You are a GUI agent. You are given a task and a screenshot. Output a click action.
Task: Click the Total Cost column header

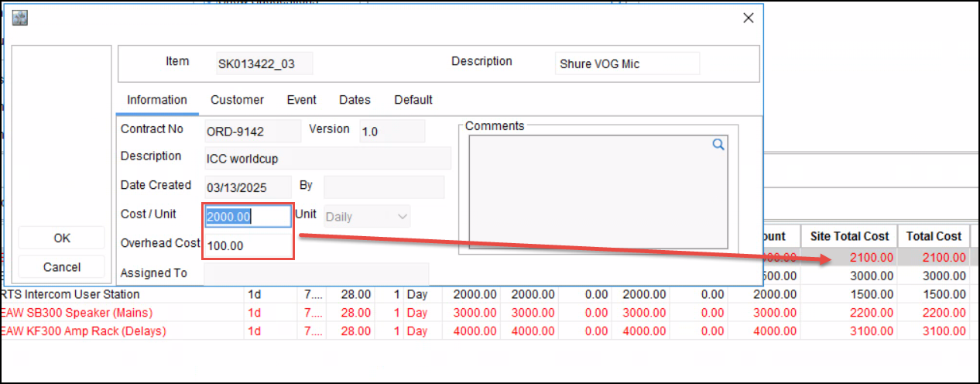click(934, 236)
